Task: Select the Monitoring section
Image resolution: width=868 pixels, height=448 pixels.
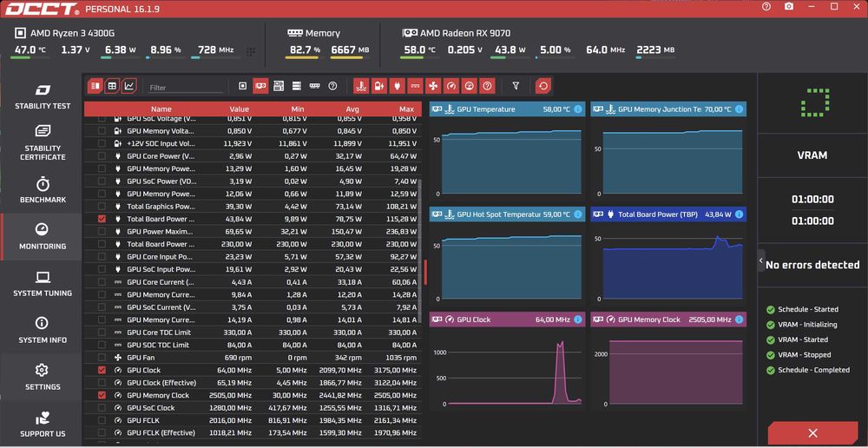Action: [42, 237]
